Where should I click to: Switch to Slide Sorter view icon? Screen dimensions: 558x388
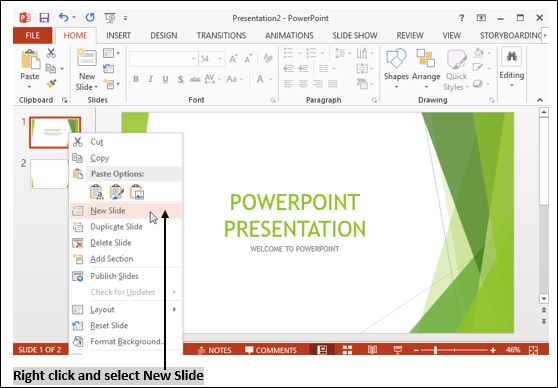pyautogui.click(x=347, y=350)
